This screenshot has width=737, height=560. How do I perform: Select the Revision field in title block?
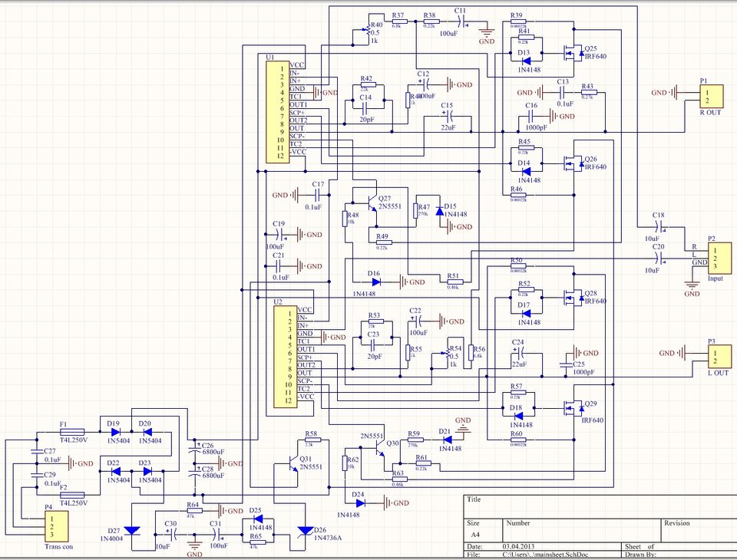[699, 530]
